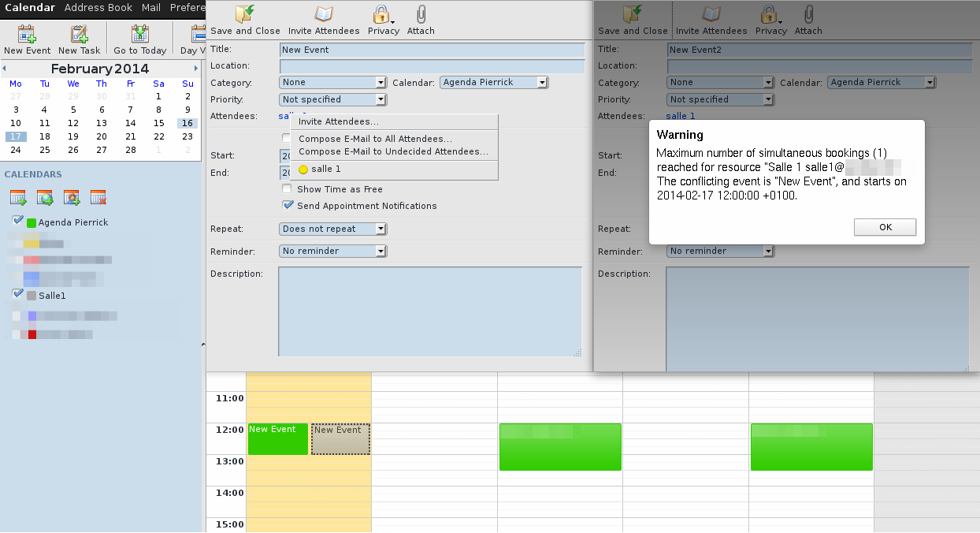This screenshot has height=533, width=980.
Task: Disable Send Appointment Notifications checkbox
Action: pos(288,205)
